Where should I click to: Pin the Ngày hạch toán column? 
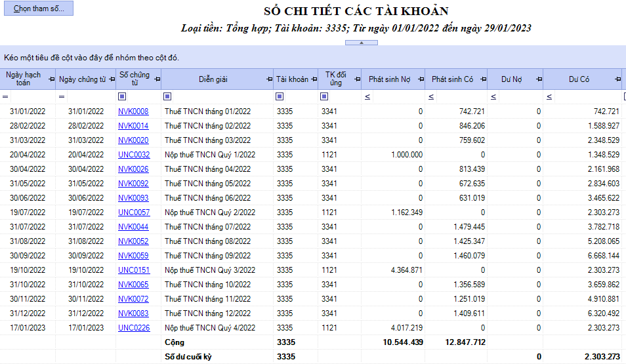pyautogui.click(x=51, y=79)
